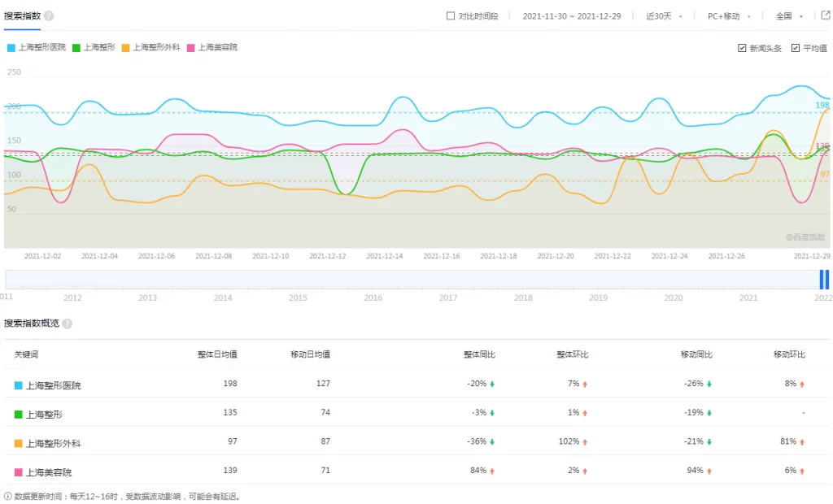Click the up arrow beside 94%

tap(709, 471)
